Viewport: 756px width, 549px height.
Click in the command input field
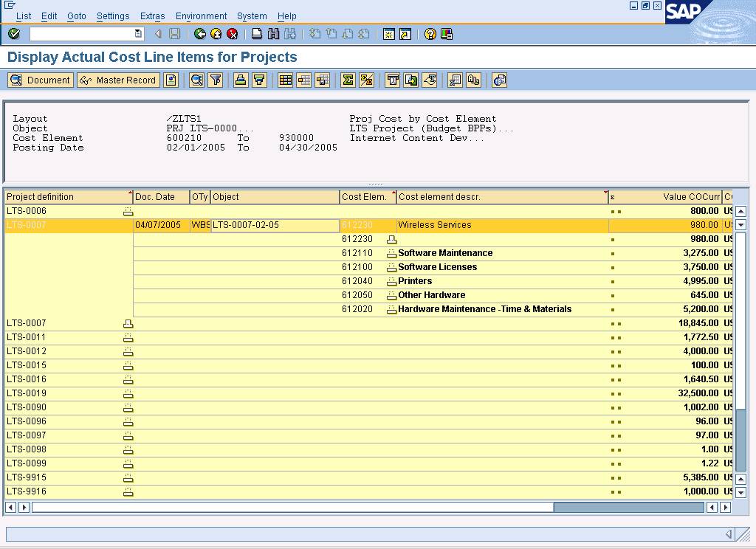point(82,34)
